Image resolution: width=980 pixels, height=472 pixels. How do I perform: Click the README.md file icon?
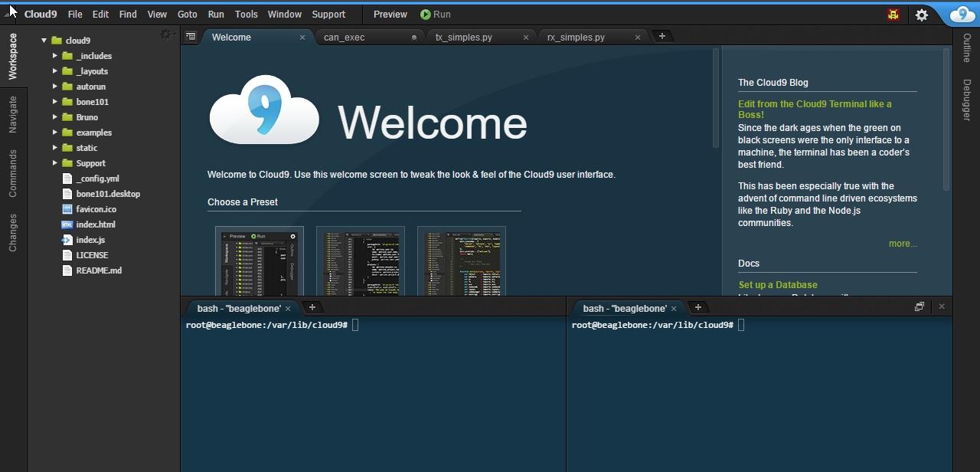tap(67, 270)
